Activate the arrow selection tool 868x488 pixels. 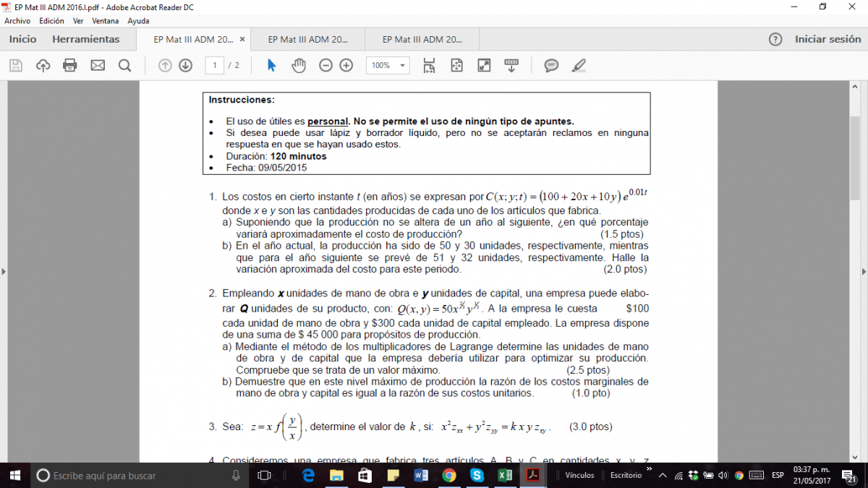pos(272,66)
